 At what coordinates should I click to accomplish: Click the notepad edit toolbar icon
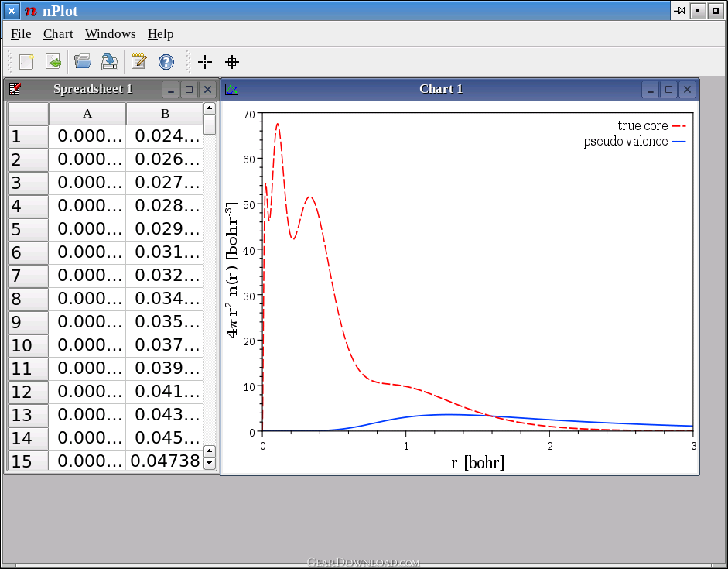pyautogui.click(x=138, y=62)
